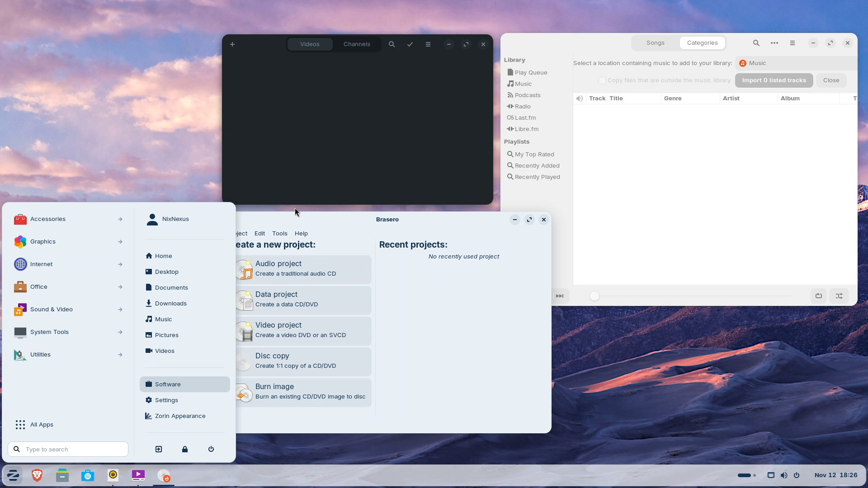Check Copy files that are outside the music library
The width and height of the screenshot is (868, 488).
coord(602,80)
